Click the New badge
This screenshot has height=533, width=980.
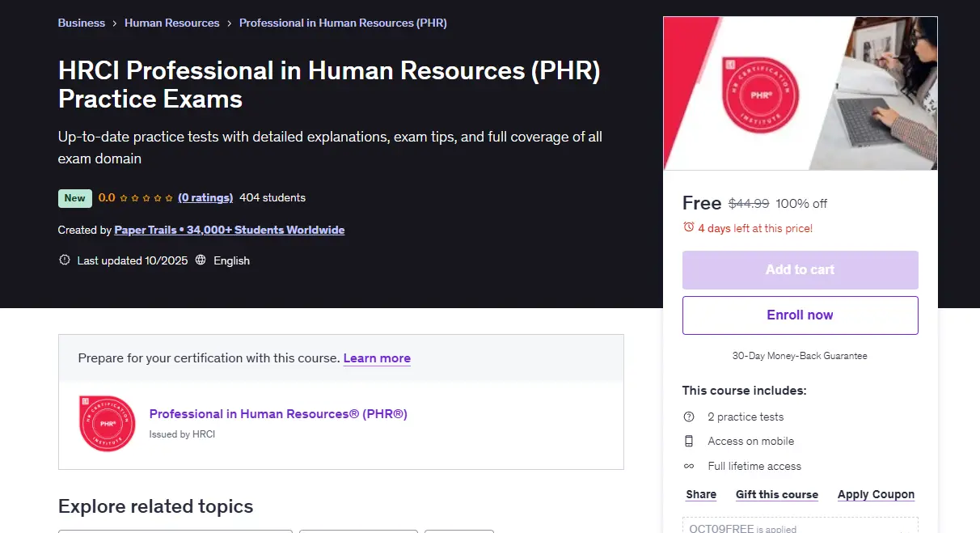[x=75, y=198]
